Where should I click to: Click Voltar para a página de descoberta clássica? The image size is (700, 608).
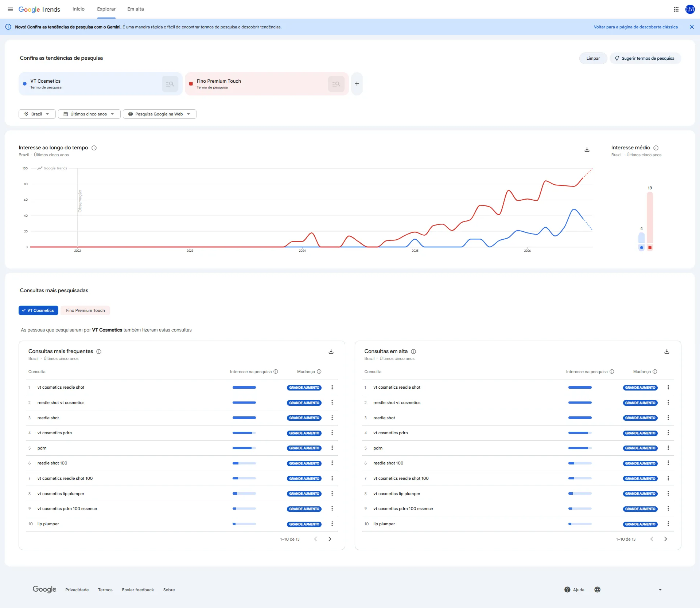[x=636, y=27]
